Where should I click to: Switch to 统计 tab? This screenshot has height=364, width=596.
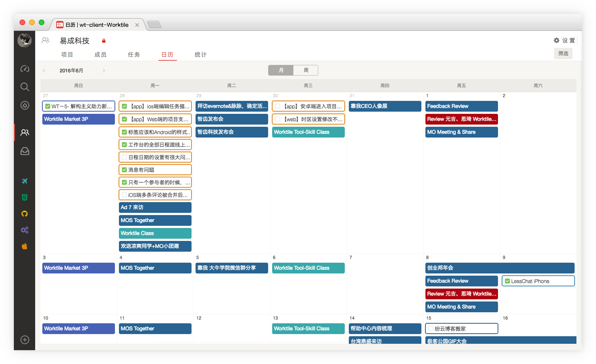pyautogui.click(x=201, y=55)
